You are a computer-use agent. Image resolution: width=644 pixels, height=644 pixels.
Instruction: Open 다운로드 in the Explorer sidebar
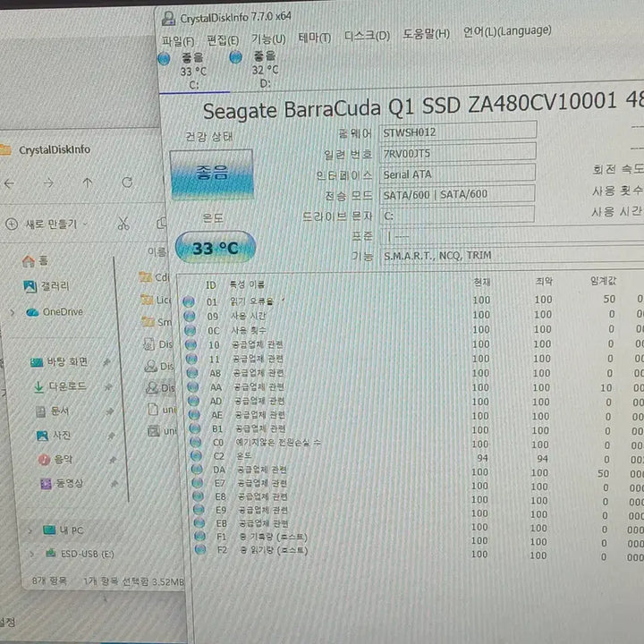[60, 386]
